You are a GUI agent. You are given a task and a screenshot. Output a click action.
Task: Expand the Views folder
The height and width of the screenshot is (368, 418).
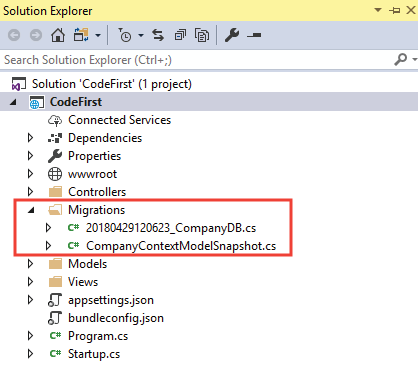pos(30,282)
